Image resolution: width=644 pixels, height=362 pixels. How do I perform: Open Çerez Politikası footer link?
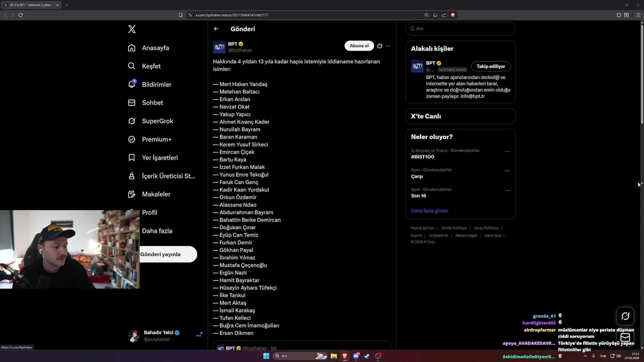(487, 228)
